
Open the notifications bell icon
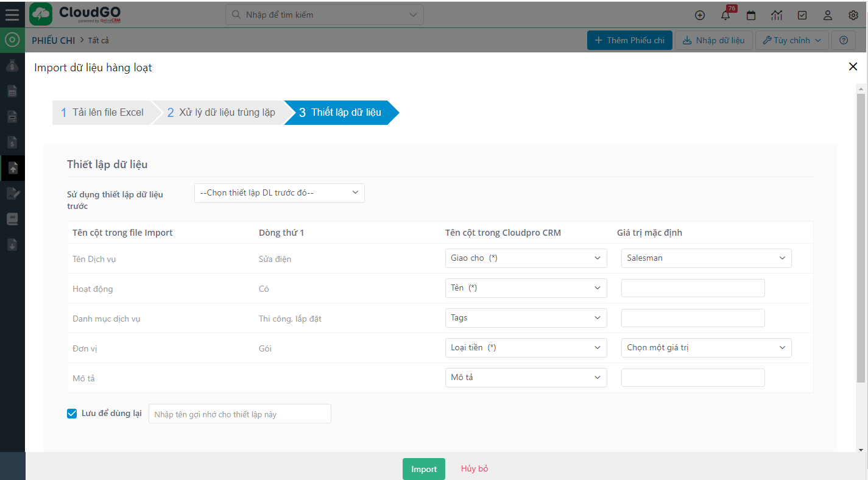[x=725, y=16]
